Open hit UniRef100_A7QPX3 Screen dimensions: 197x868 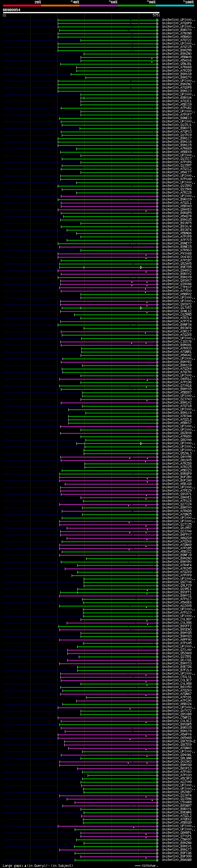(x=177, y=131)
